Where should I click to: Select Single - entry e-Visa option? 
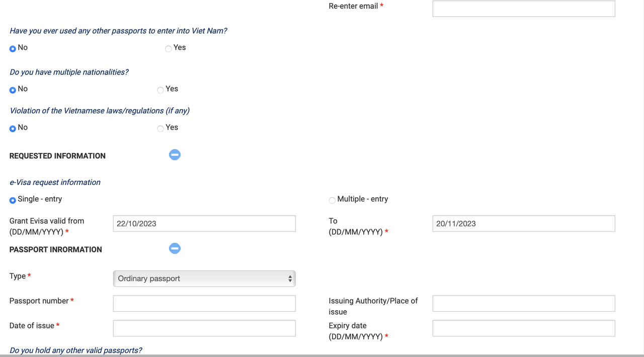(x=13, y=200)
